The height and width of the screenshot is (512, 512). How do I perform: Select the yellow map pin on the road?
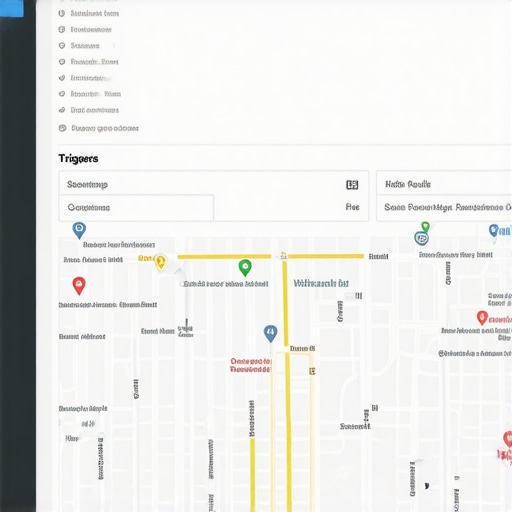coord(160,262)
